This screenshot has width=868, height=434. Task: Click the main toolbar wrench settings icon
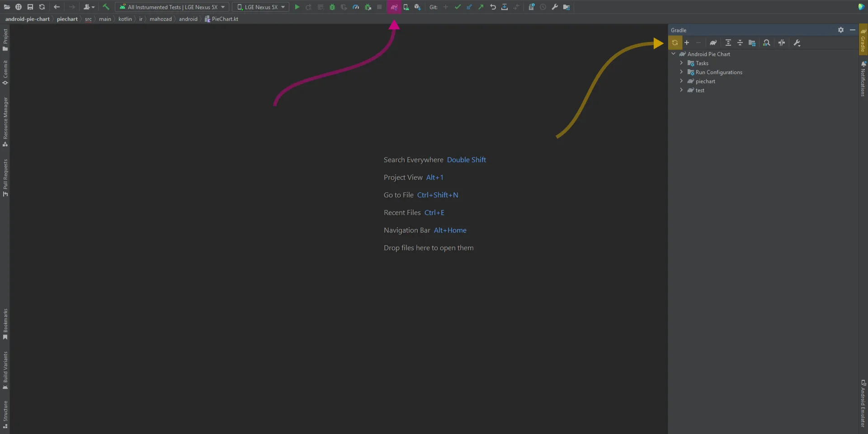click(555, 7)
